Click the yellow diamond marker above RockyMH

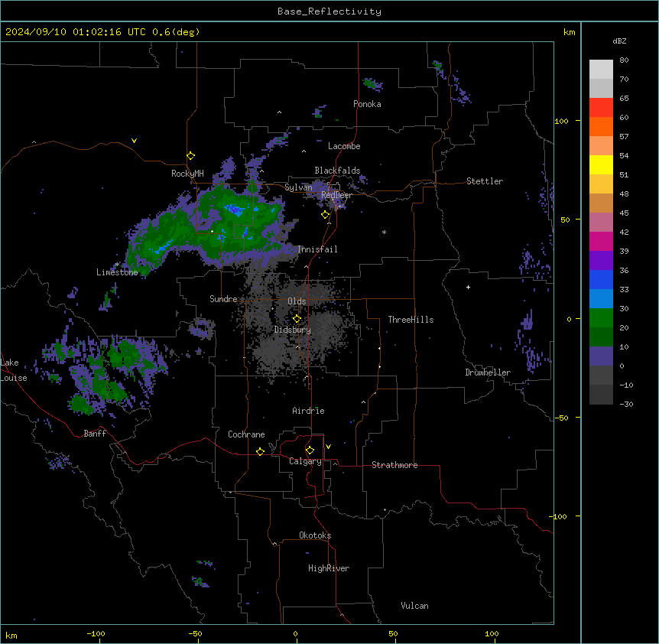190,156
